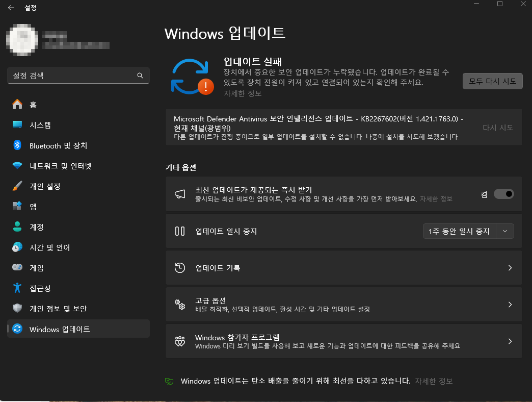Toggle 최신 업데이트가 제공되는 즉시 받기 switch

click(504, 194)
